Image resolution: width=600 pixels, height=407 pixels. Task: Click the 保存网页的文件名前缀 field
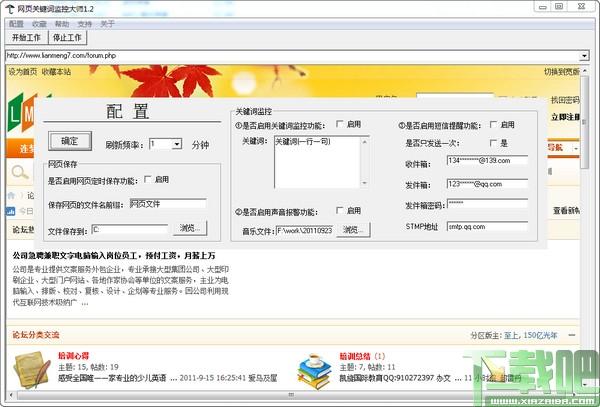(x=168, y=204)
